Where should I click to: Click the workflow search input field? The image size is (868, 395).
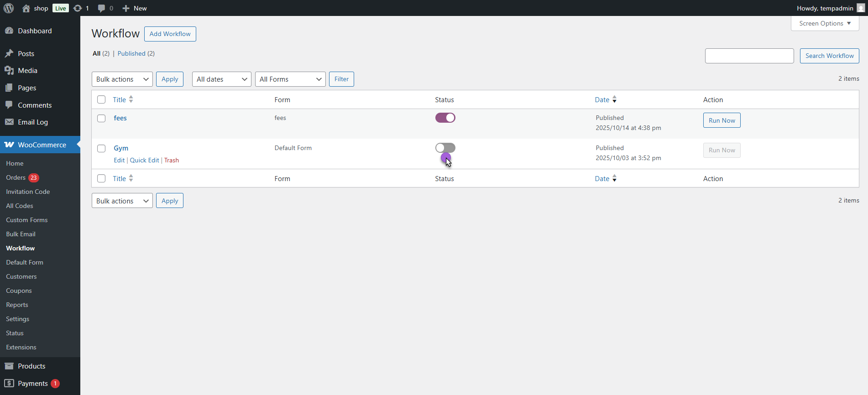(749, 56)
